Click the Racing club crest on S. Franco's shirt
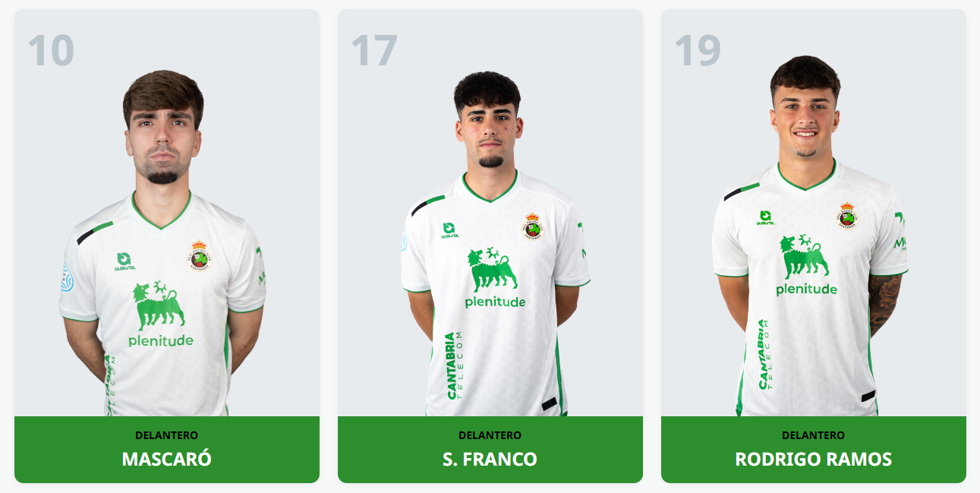The height and width of the screenshot is (493, 980). [x=534, y=226]
